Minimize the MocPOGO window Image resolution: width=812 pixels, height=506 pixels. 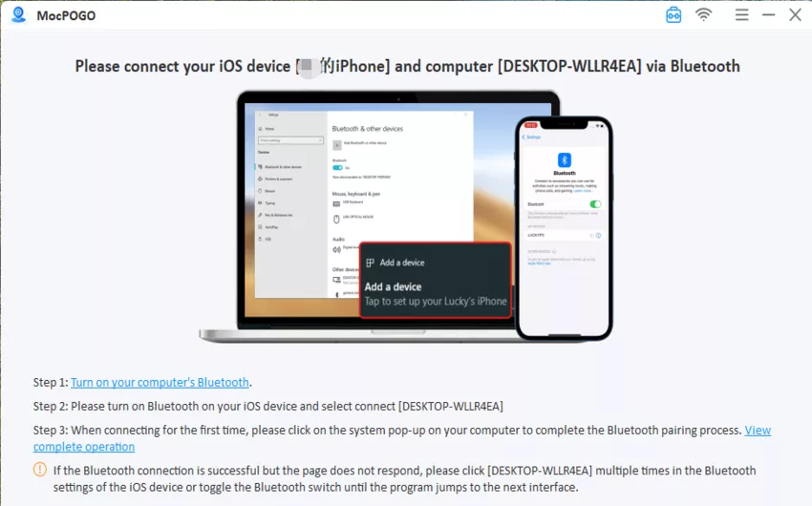[768, 15]
